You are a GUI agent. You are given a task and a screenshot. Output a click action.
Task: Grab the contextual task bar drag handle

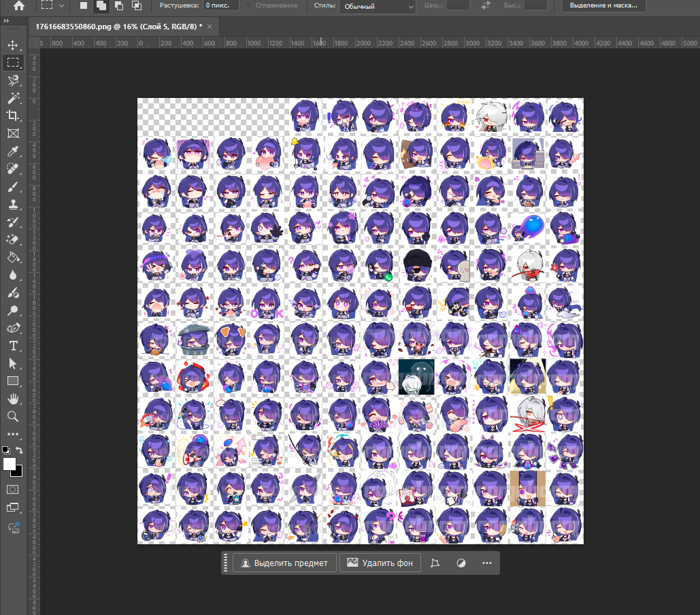click(x=225, y=563)
